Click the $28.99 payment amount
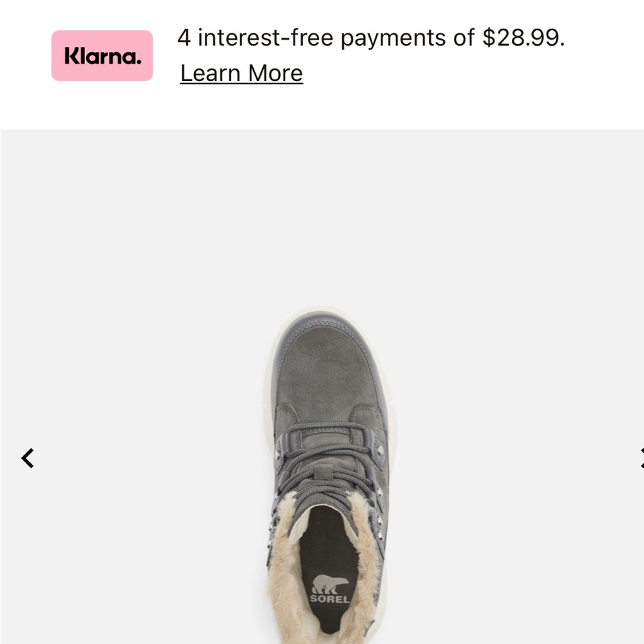 [523, 39]
